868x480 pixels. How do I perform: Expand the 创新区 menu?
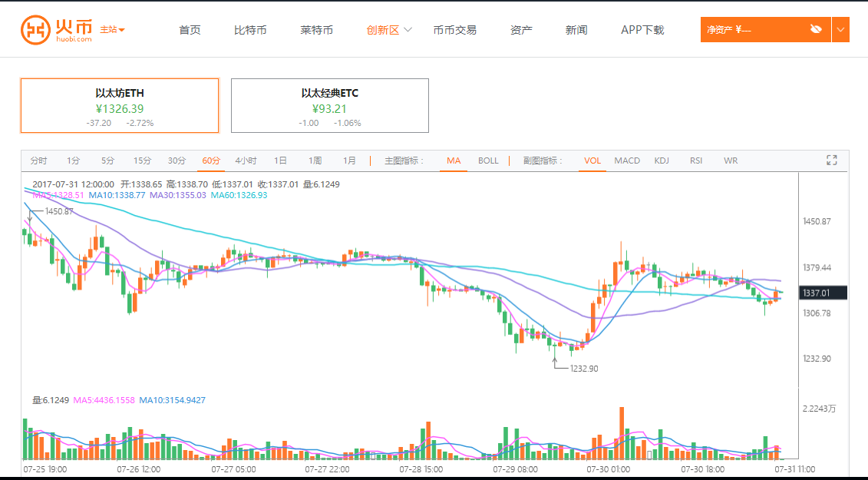389,30
